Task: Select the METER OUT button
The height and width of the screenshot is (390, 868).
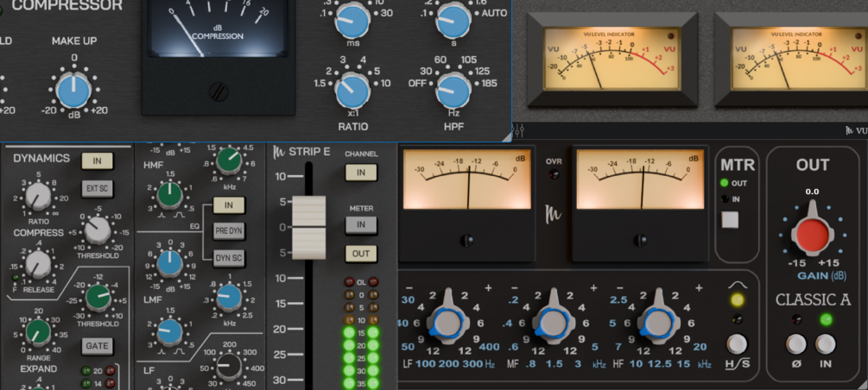Action: pos(361,254)
